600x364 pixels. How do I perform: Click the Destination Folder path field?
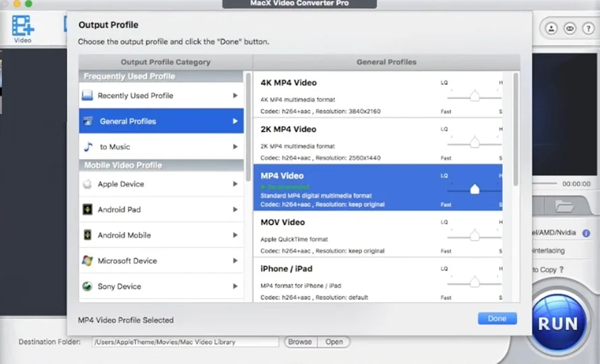click(x=185, y=342)
